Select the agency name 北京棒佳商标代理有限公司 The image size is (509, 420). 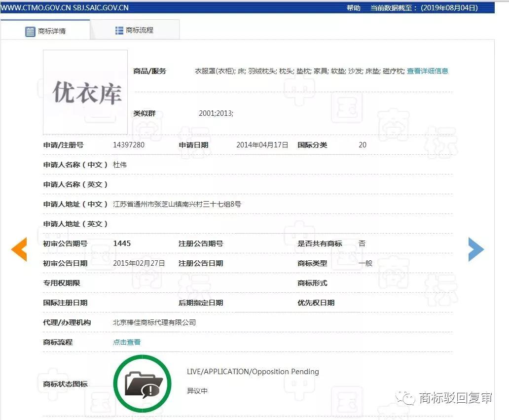point(154,322)
